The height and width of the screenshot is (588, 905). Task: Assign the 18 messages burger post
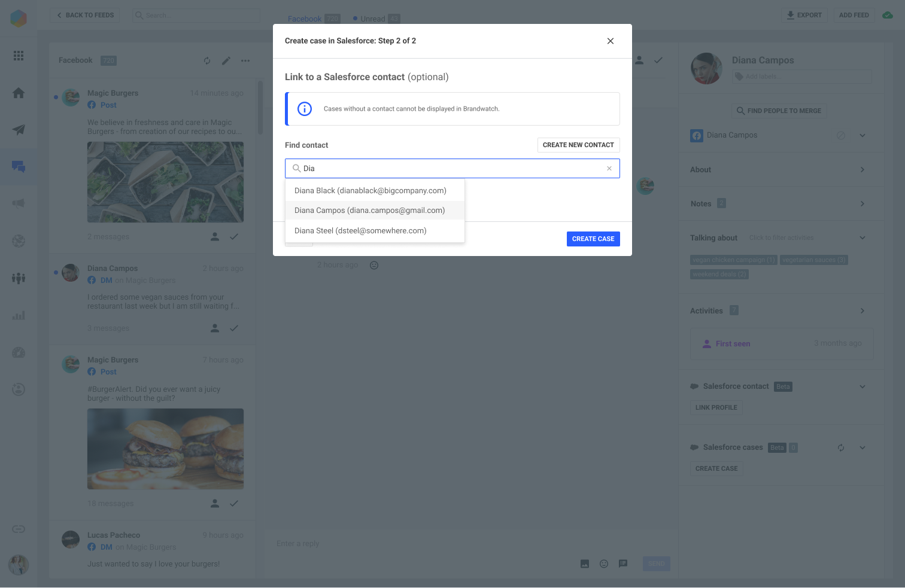coord(215,504)
